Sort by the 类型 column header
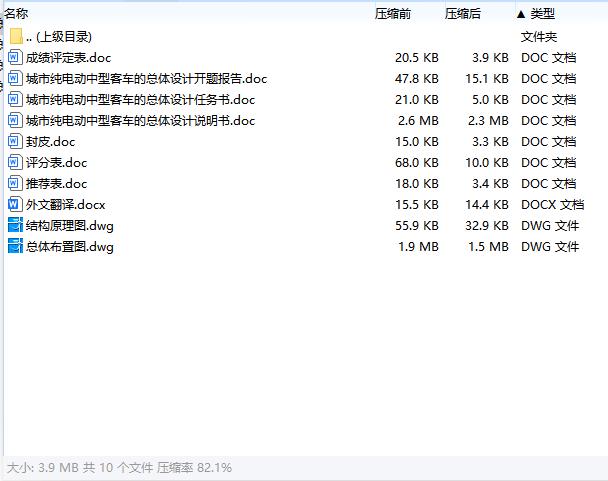 point(542,14)
